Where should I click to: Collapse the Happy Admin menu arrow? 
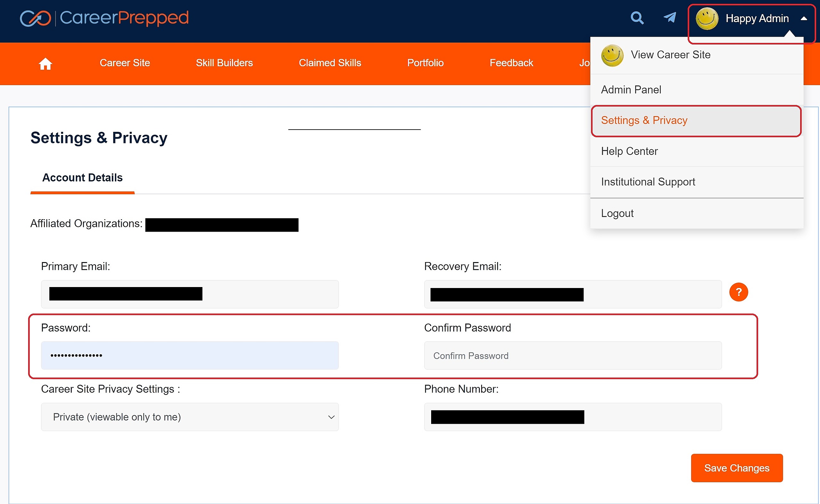pos(804,19)
